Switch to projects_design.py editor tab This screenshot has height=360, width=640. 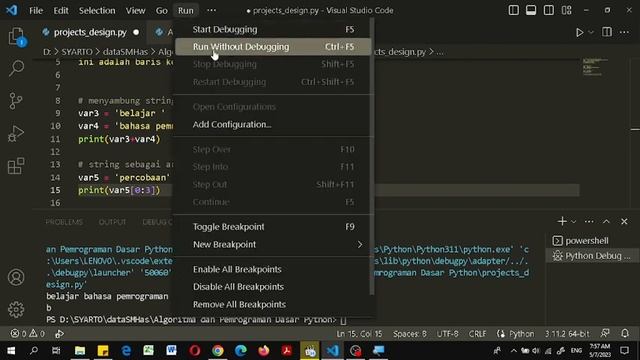[x=91, y=32]
